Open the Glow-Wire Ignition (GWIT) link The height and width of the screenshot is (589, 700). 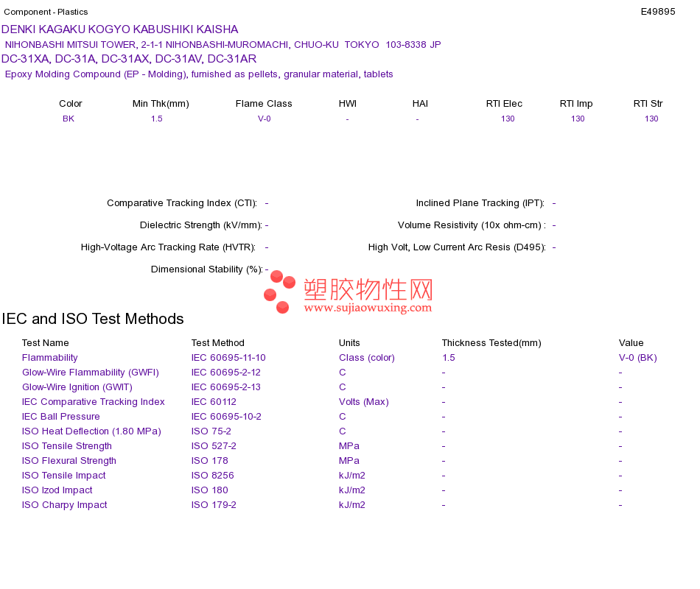(x=77, y=387)
